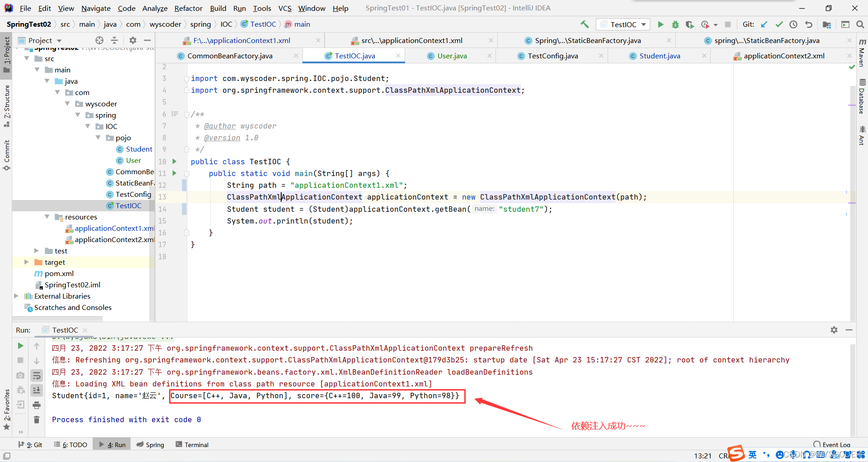Open the 6: TODO tool window
The width and height of the screenshot is (868, 462).
pos(71,445)
